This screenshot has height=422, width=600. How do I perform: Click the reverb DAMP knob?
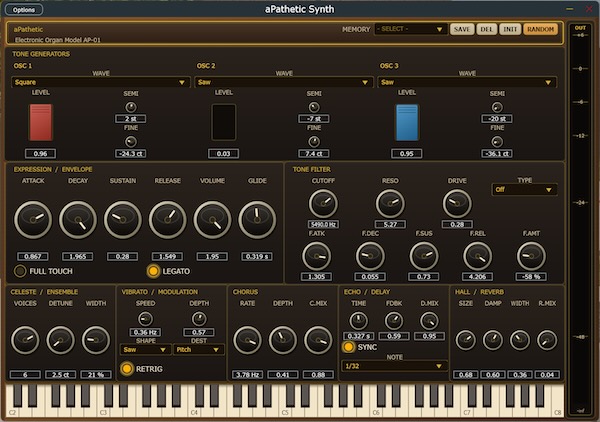coord(493,340)
